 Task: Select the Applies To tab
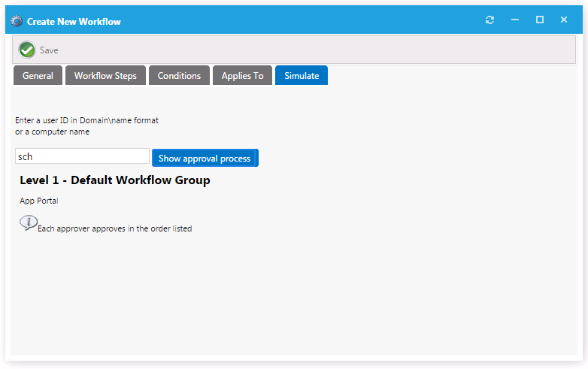pos(242,76)
